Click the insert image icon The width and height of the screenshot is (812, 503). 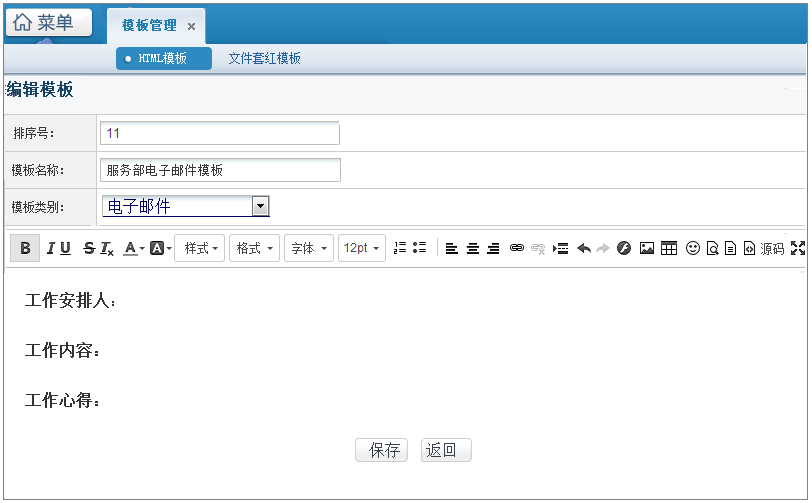click(x=647, y=248)
